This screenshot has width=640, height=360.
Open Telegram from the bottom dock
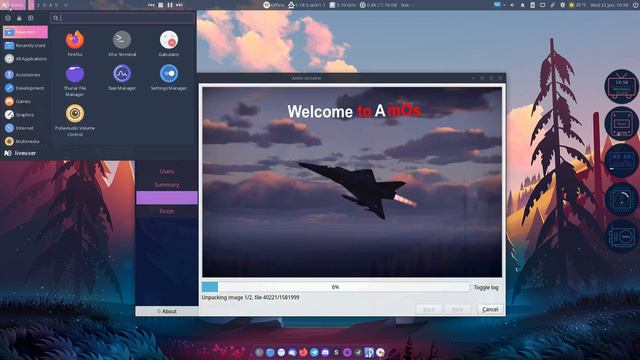coord(314,352)
